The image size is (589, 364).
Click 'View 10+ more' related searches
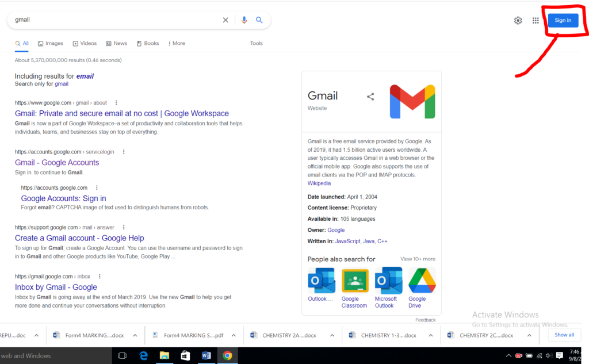(x=418, y=259)
